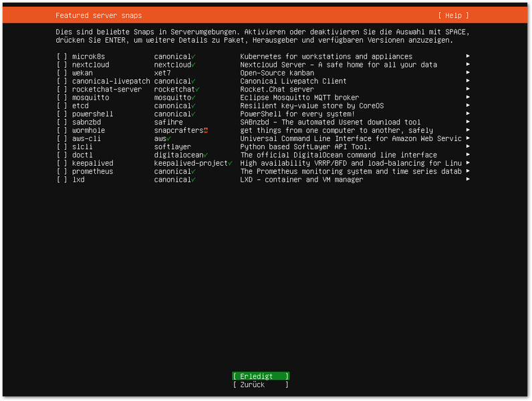Toggle the wekan snap checkbox
532x401 pixels.
pyautogui.click(x=62, y=73)
